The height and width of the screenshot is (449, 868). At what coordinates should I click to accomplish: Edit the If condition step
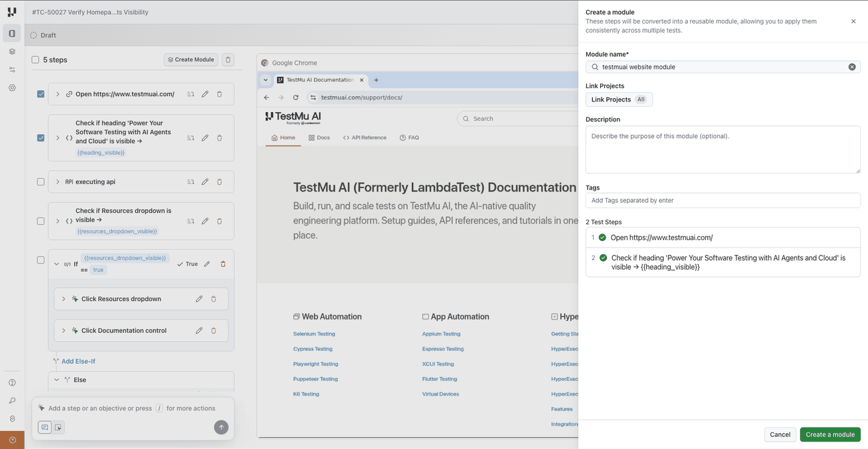207,264
